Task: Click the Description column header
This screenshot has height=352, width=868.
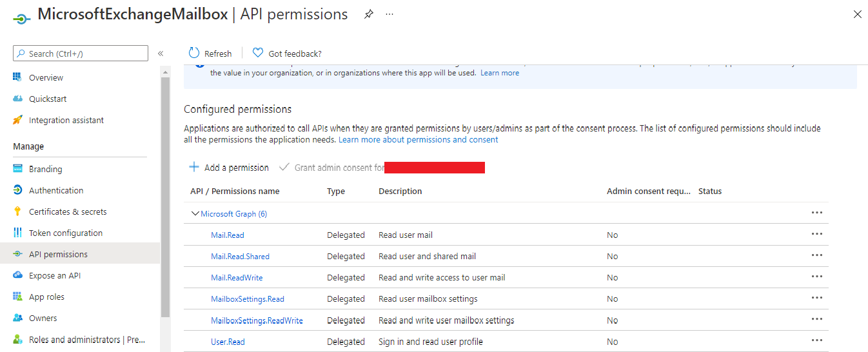Action: pyautogui.click(x=400, y=191)
